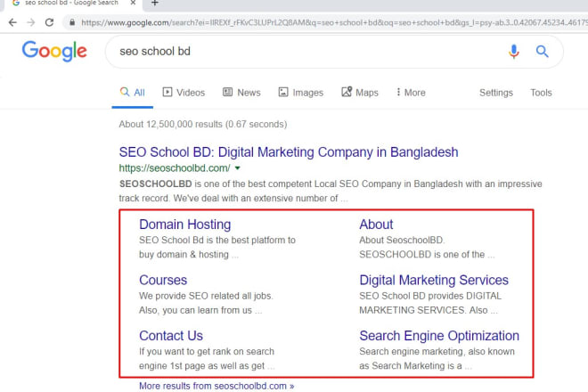Viewport: 588px width, 392px height.
Task: Expand the dropdown arrow beside result URL
Action: tap(237, 168)
